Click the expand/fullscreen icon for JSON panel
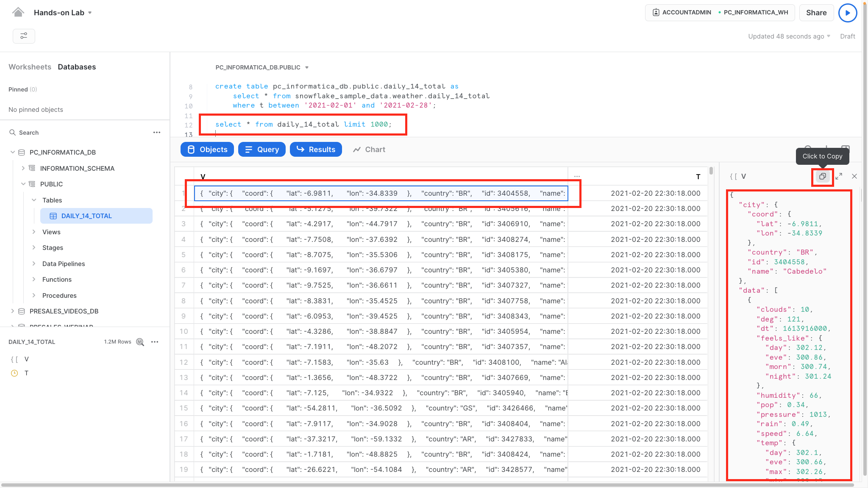Viewport: 868px width, 488px height. [838, 177]
